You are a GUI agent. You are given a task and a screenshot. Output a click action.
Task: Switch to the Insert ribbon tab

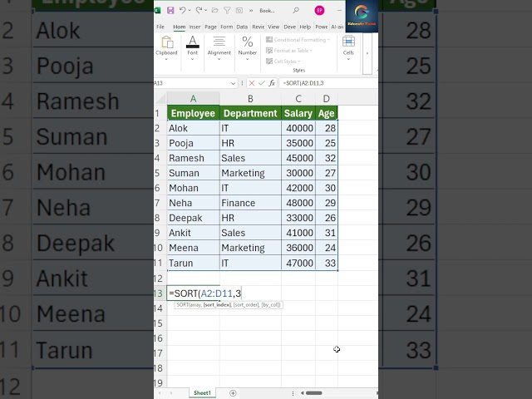click(x=195, y=27)
